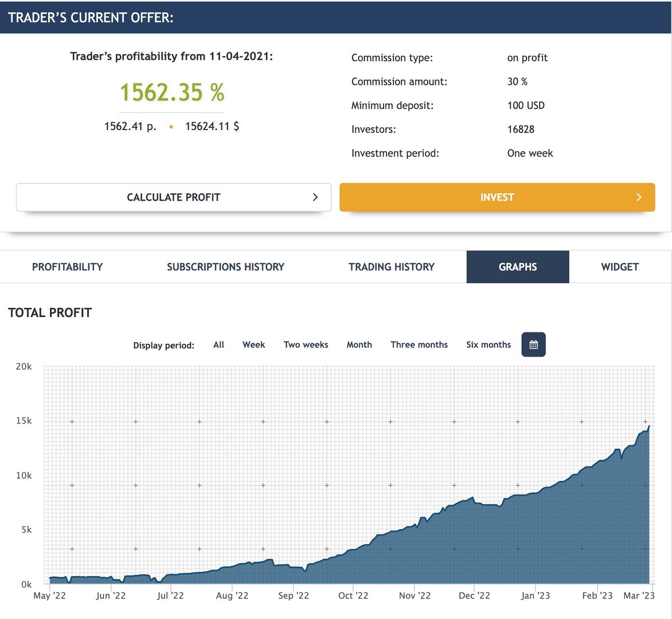Click the orange Invest button
This screenshot has width=672, height=619.
click(x=497, y=197)
